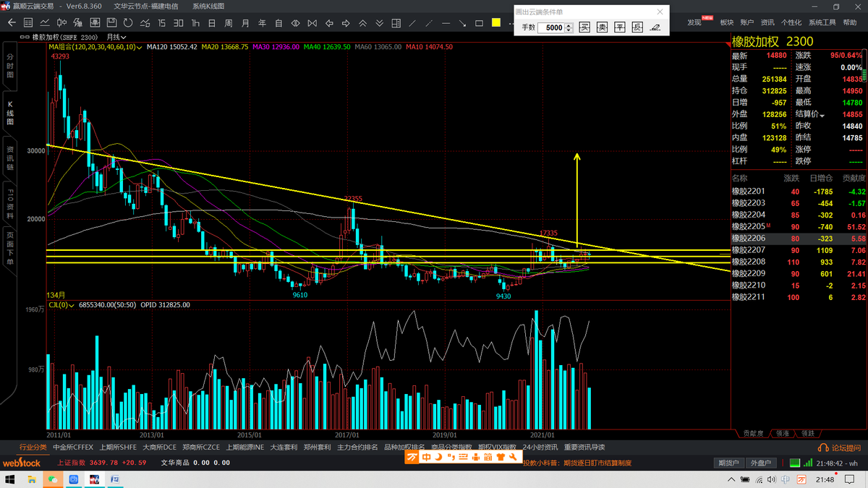
Task: Select contract row 橡胶2211
Action: [799, 297]
